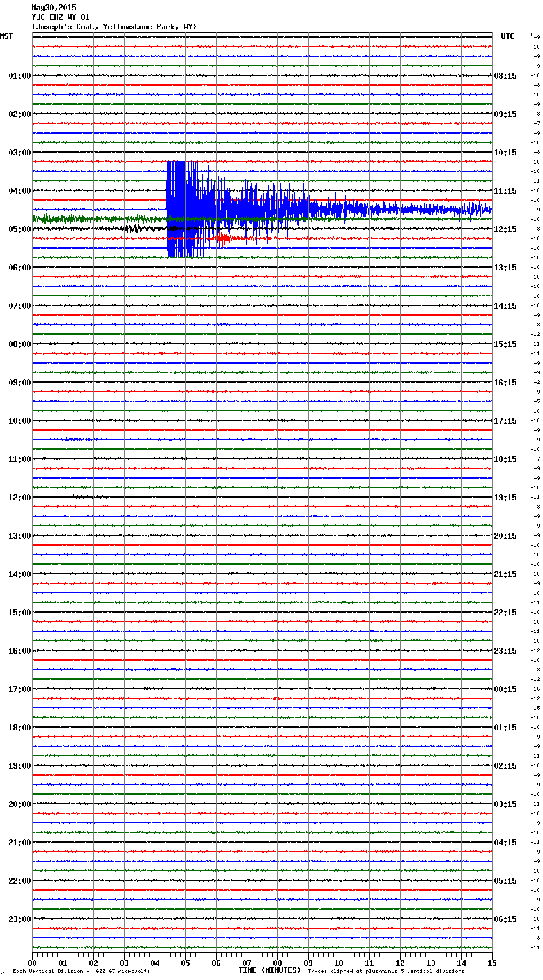
Task: Select the 00:15 UTC time label
Action: pyautogui.click(x=505, y=689)
